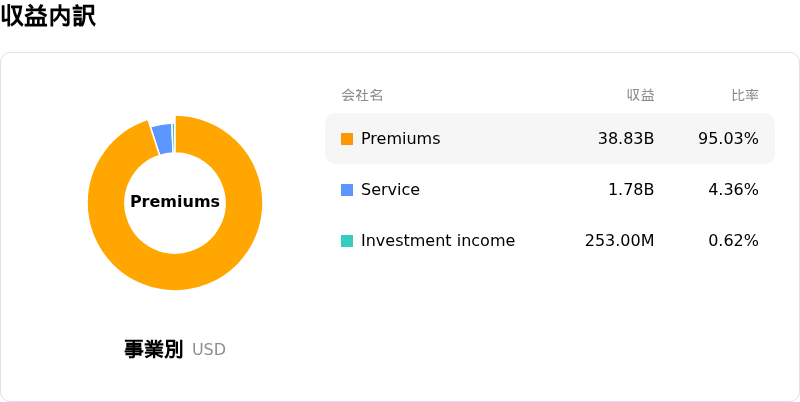Select the Premiums row label
This screenshot has height=402, width=800.
[x=401, y=139]
